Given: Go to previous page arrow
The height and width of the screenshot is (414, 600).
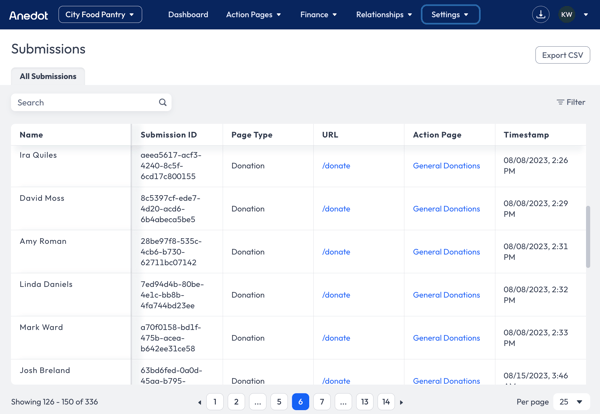Looking at the screenshot, I should [199, 402].
